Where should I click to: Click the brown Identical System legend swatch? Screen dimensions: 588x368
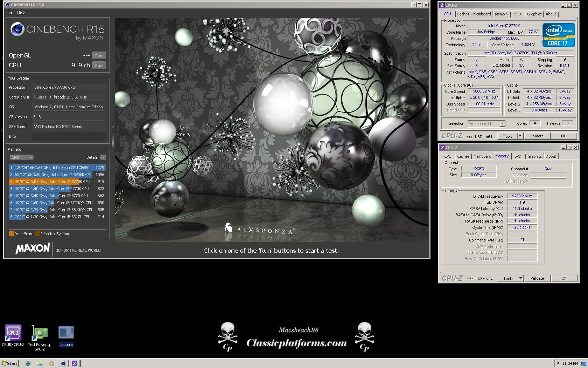[x=37, y=234]
